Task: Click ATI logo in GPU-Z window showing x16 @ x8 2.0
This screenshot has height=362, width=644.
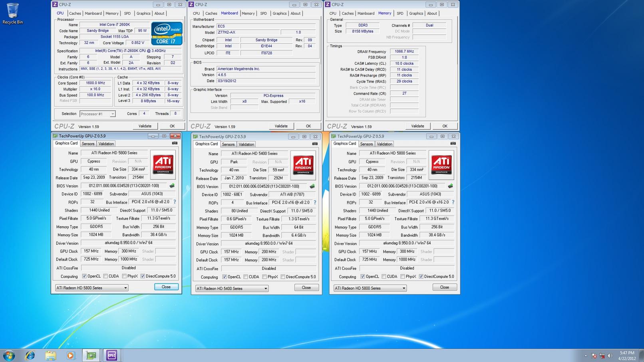Action: [x=163, y=164]
